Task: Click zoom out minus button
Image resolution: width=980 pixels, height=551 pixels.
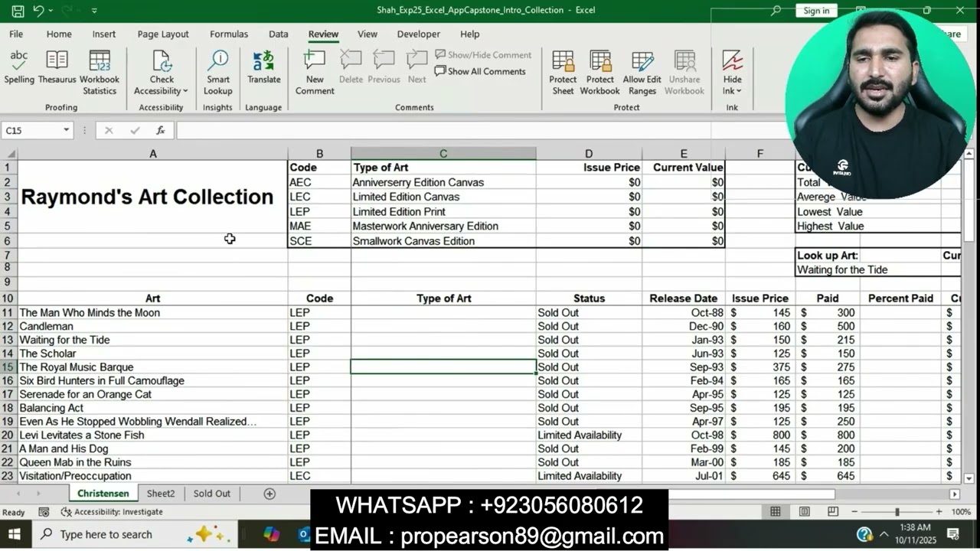Action: pyautogui.click(x=855, y=512)
